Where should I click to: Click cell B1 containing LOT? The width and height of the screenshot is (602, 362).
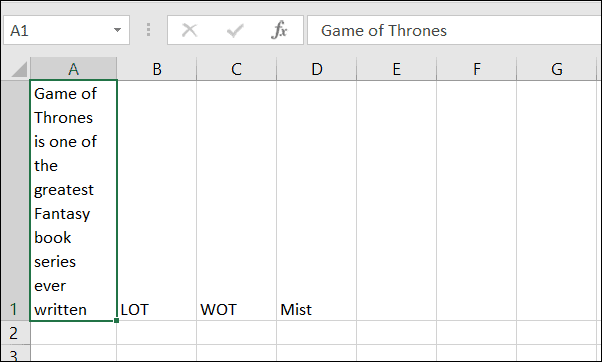[157, 200]
